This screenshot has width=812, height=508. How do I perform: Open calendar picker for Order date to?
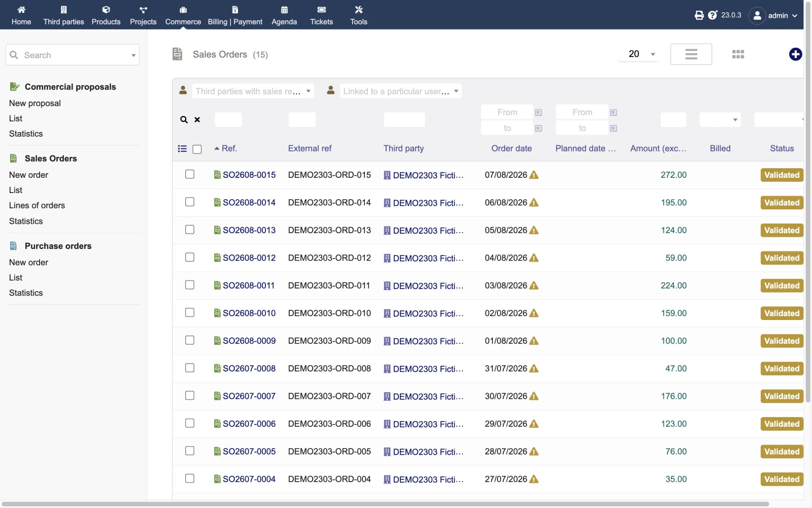coord(538,129)
